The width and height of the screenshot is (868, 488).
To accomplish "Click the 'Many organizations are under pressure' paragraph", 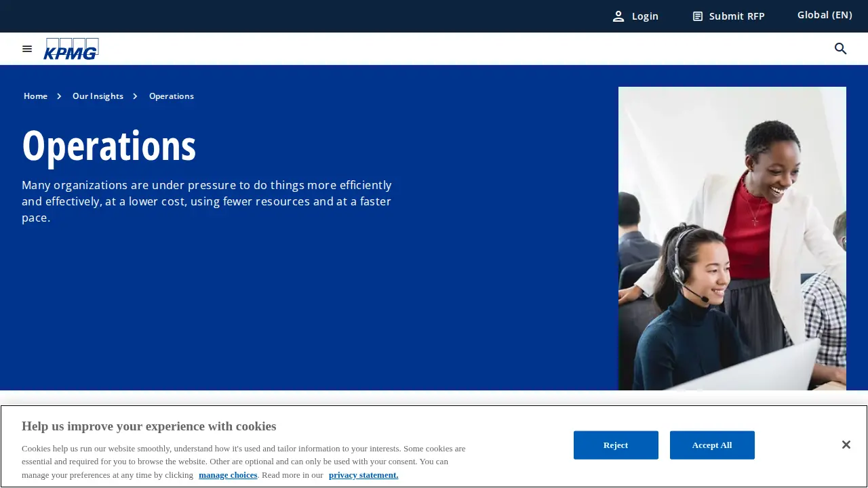I will tap(207, 201).
